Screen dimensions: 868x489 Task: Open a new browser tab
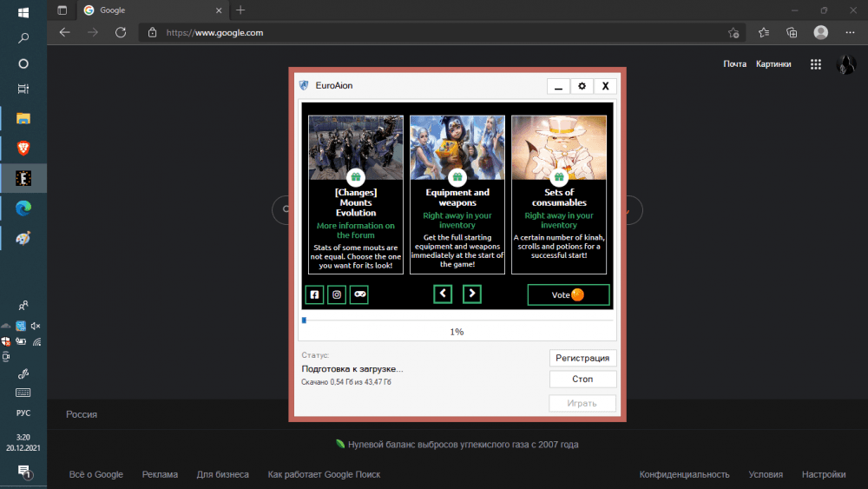pos(240,10)
